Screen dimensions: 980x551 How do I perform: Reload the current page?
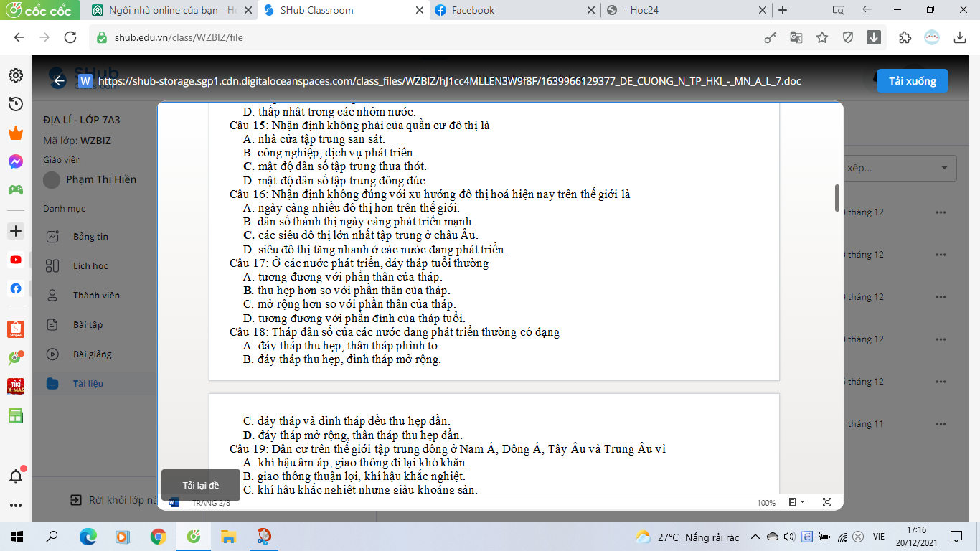pos(70,37)
